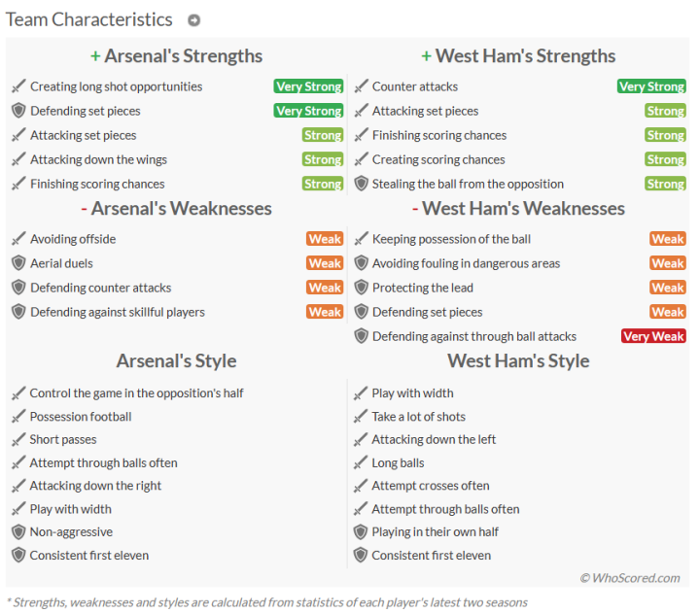Click Control the game in opposition's half
Screen dimensions: 700x614
pyautogui.click(x=137, y=393)
